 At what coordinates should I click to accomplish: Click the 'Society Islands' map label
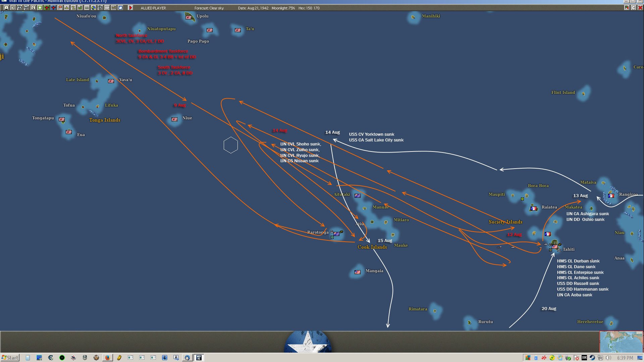coord(505,222)
